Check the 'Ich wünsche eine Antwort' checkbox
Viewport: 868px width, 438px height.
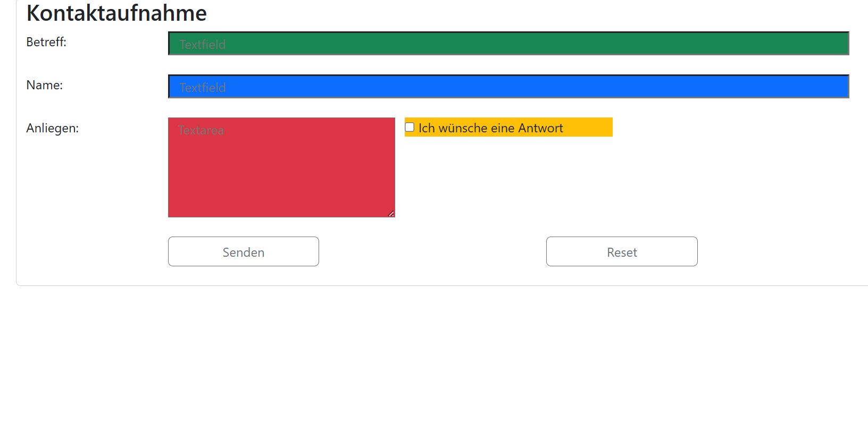[x=410, y=127]
